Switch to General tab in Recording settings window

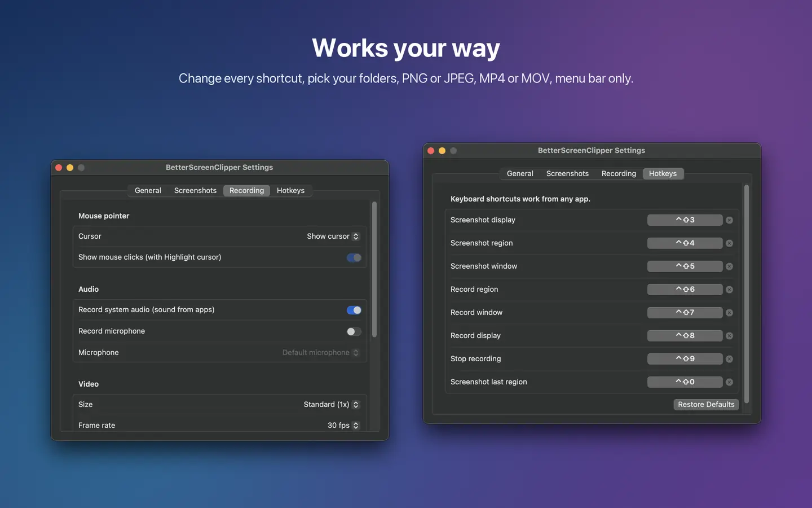pyautogui.click(x=148, y=191)
